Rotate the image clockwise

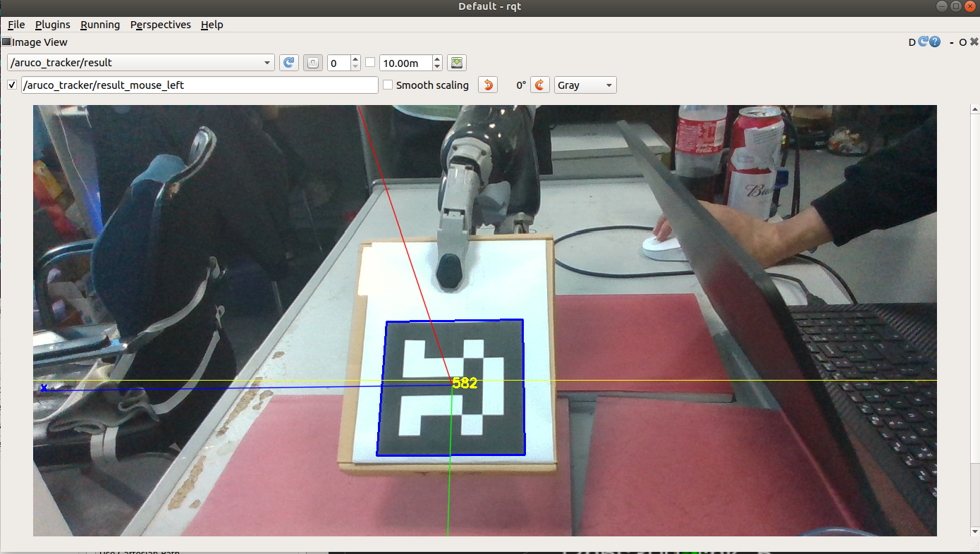point(539,85)
